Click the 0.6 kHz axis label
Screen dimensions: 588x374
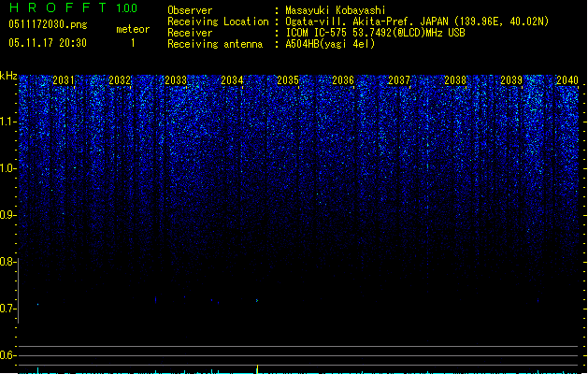(x=7, y=355)
